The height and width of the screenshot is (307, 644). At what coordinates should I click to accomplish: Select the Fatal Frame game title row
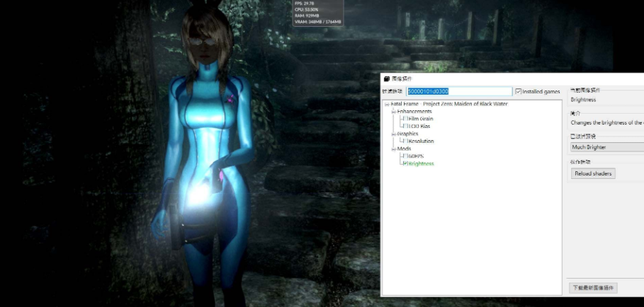pyautogui.click(x=449, y=104)
